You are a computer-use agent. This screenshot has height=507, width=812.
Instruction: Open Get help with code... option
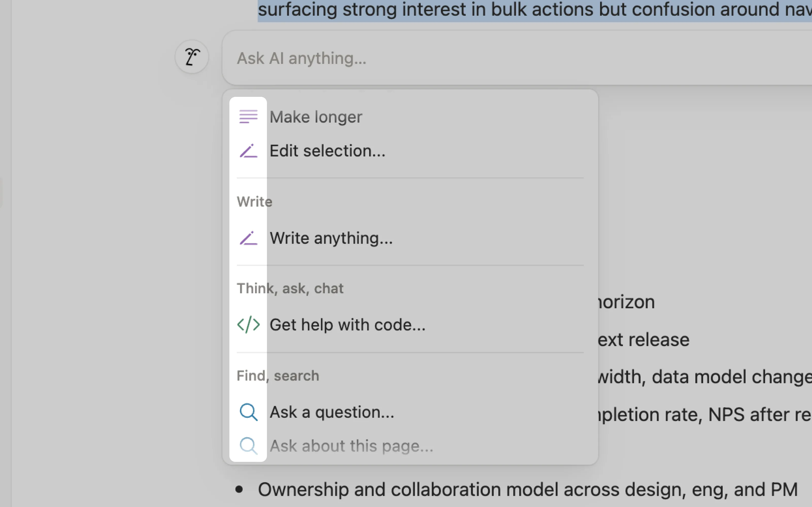(x=347, y=325)
